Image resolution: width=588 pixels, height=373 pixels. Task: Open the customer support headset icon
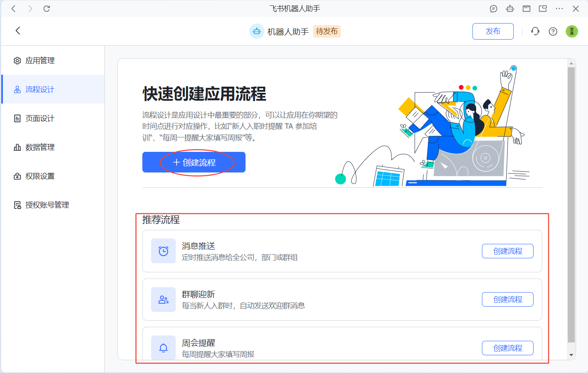tap(535, 31)
